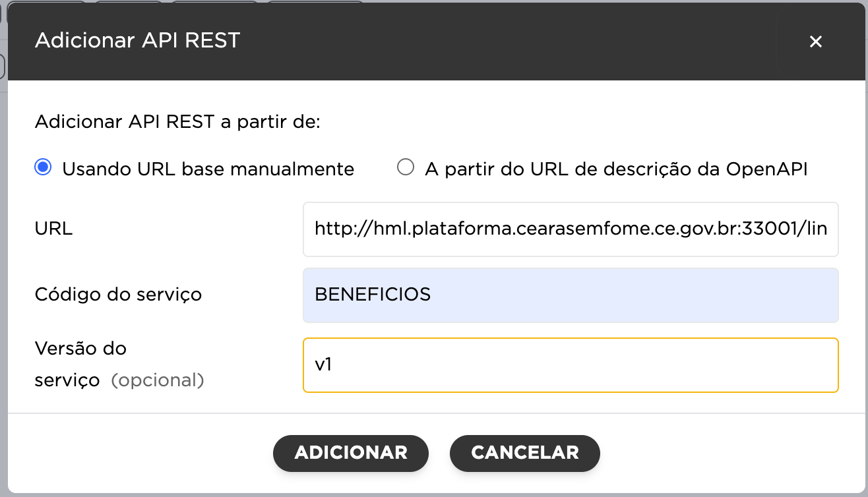
Task: Click the 'URL' field label
Action: (x=53, y=229)
